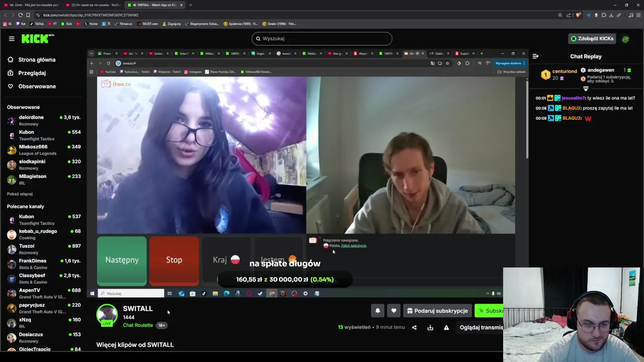Click centuriond in the gift leaderboard
The height and width of the screenshot is (362, 644).
click(565, 71)
